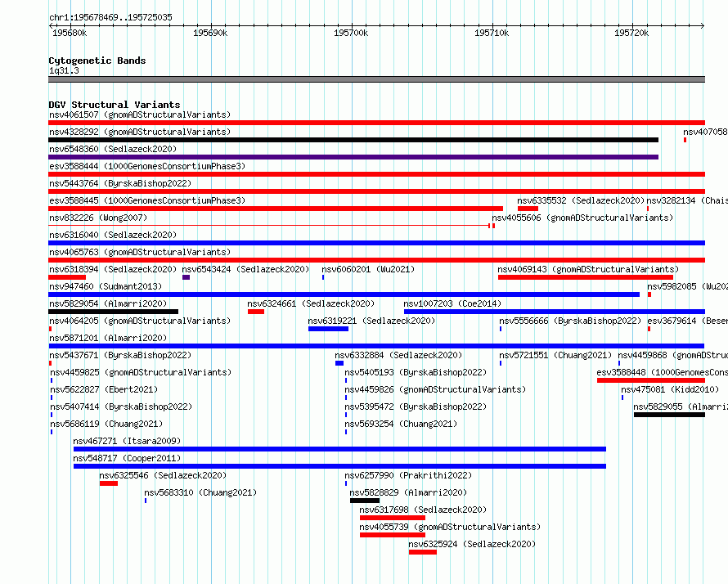The height and width of the screenshot is (584, 728).
Task: Click the black bar of nsv5829054 (Almarri2020)
Action: [113, 312]
